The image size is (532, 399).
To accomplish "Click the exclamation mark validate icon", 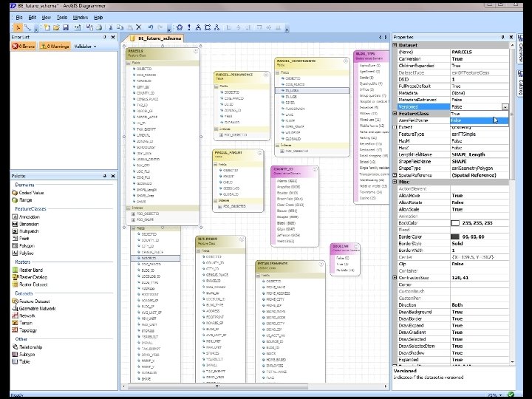I will coord(189,27).
